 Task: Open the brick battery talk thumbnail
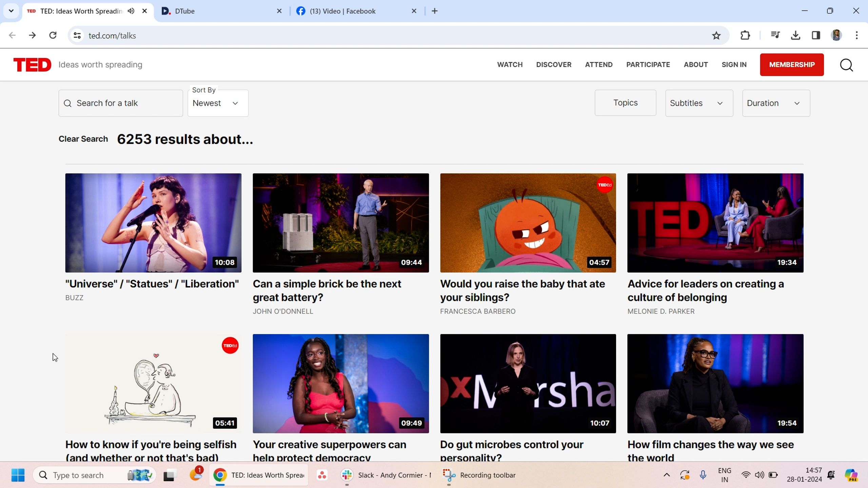click(x=340, y=223)
